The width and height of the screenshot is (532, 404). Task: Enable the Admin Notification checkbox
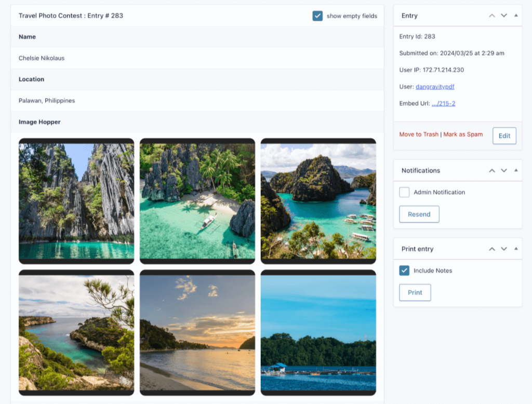[x=404, y=192]
